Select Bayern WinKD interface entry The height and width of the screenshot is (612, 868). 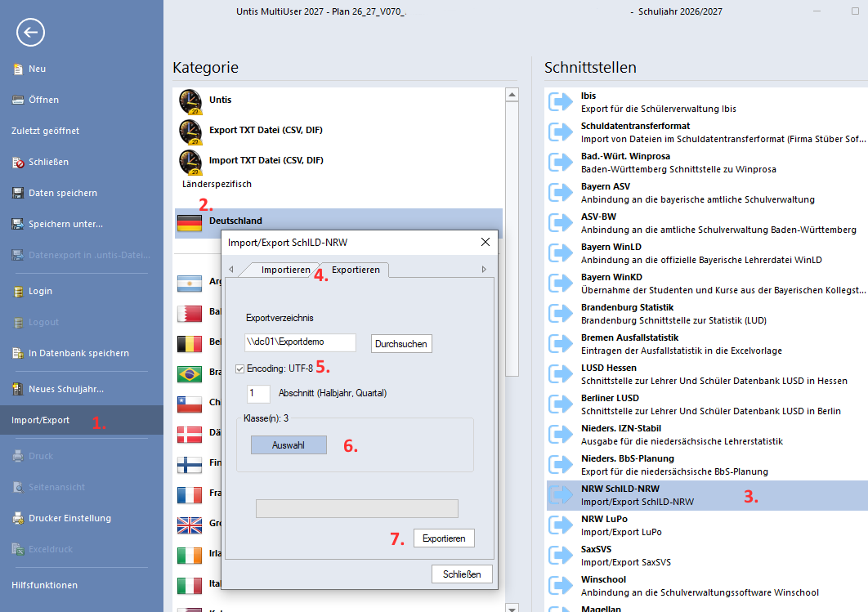[707, 284]
